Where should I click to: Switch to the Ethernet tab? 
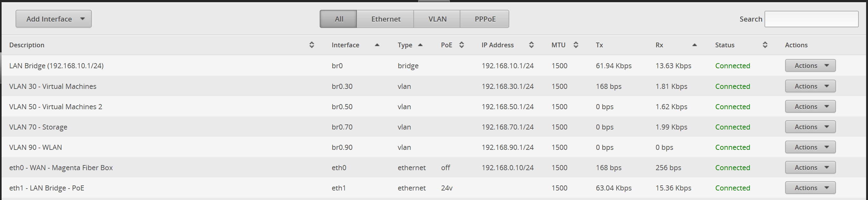tap(385, 19)
